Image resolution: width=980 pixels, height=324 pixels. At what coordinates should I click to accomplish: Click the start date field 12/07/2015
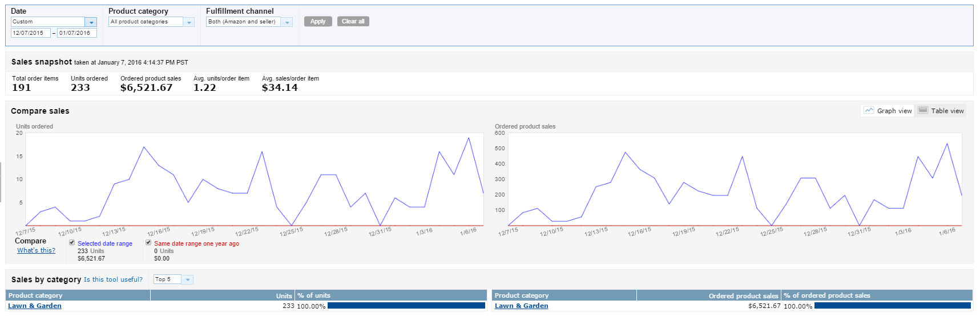tap(30, 33)
